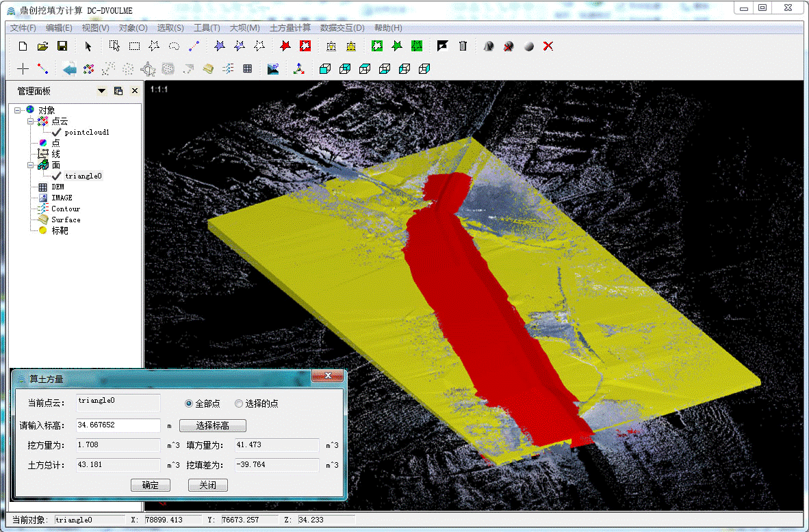Click the blue left arrow toolbar icon

[x=69, y=68]
